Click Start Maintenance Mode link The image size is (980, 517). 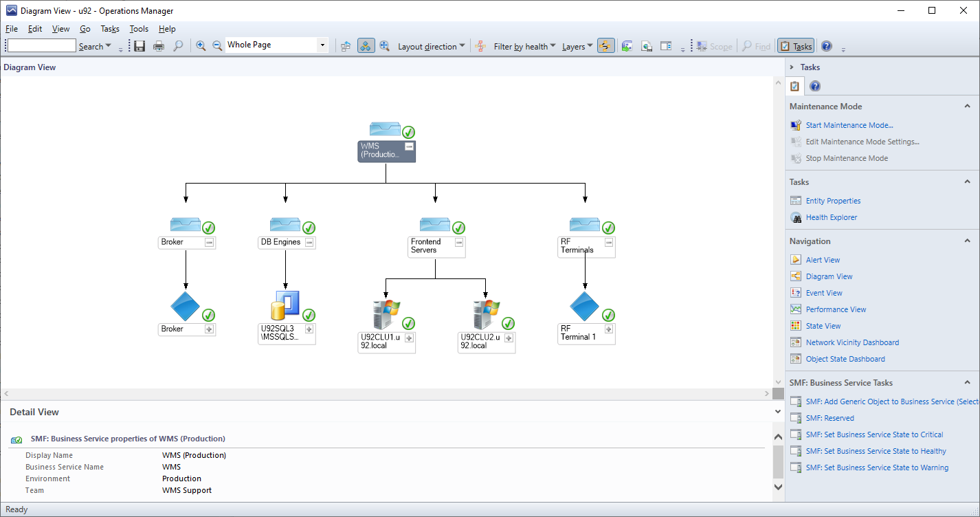click(849, 125)
